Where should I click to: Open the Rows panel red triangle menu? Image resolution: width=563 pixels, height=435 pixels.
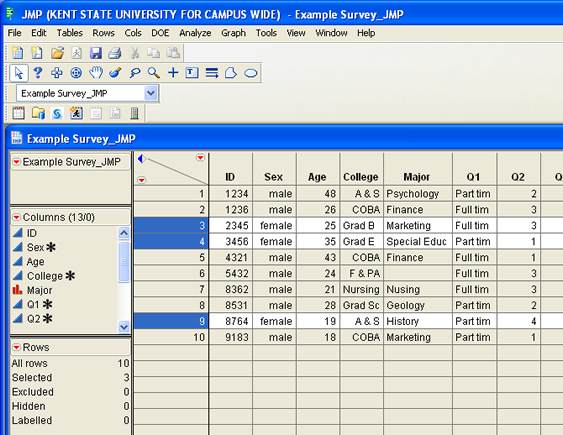(17, 347)
